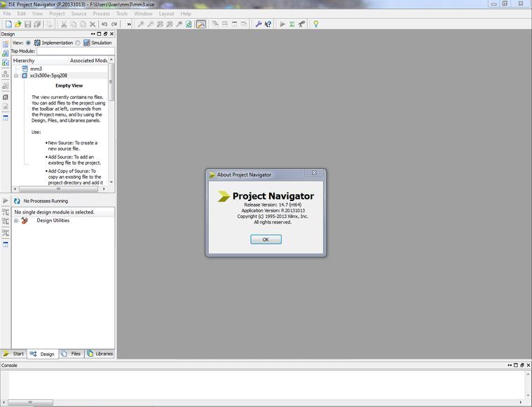Viewport: 532px width, 407px height.
Task: Expand the toolbar overflow chevron
Action: click(129, 24)
